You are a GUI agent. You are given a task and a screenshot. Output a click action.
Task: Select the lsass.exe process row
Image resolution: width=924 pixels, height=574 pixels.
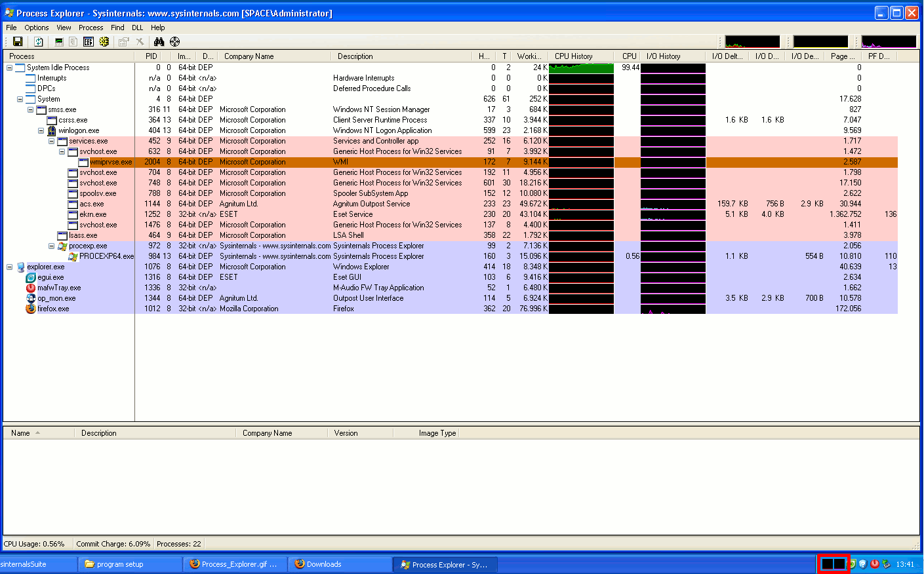(x=83, y=235)
